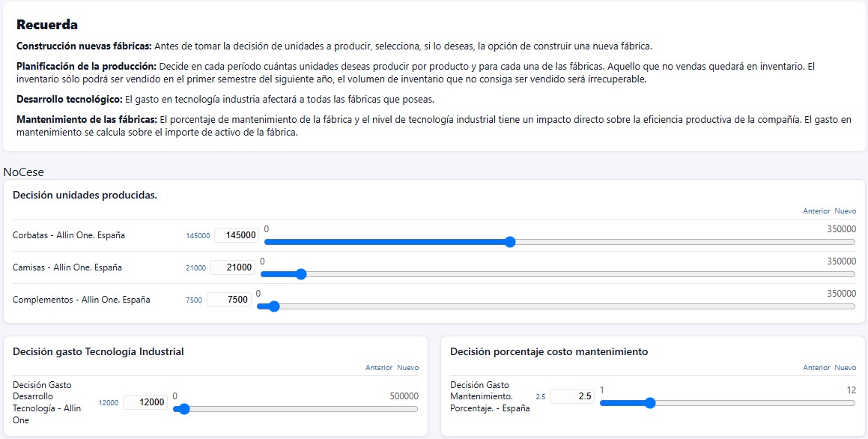This screenshot has width=868, height=439.
Task: Click the Complementos production slider handle
Action: click(x=273, y=306)
